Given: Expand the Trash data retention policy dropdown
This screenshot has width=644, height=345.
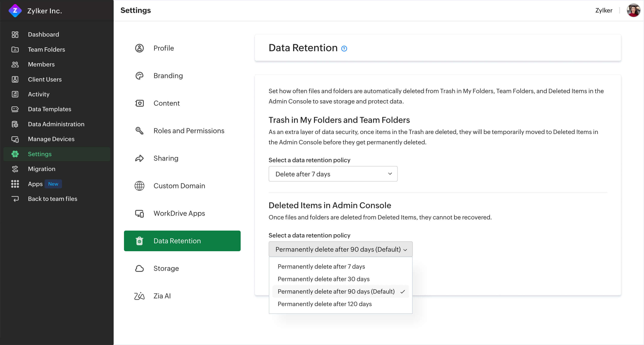Looking at the screenshot, I should click(333, 174).
